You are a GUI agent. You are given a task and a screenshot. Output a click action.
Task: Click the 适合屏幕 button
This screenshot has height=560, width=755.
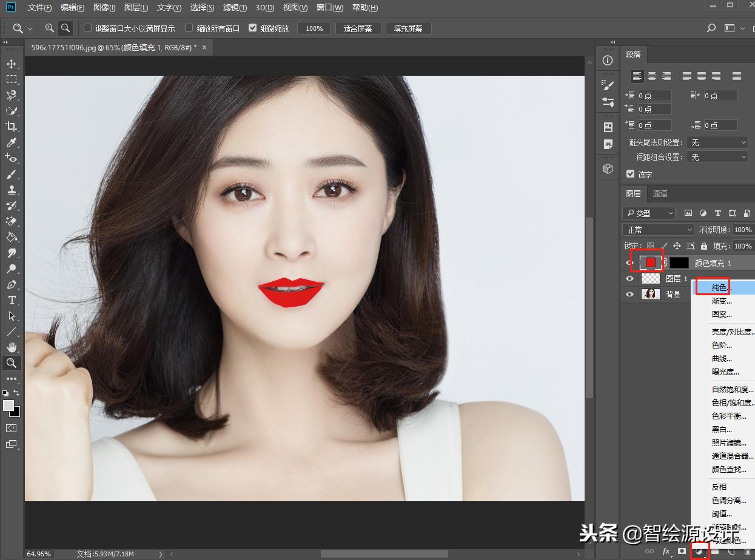point(358,27)
